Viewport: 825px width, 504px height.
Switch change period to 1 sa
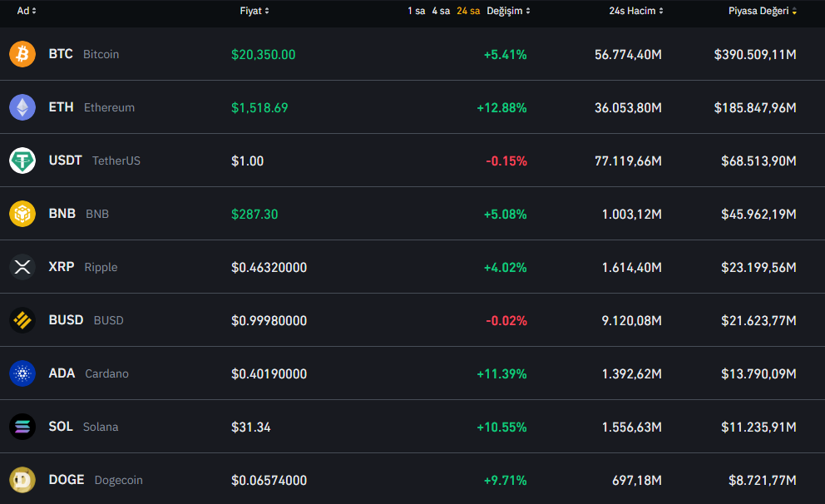pyautogui.click(x=416, y=11)
